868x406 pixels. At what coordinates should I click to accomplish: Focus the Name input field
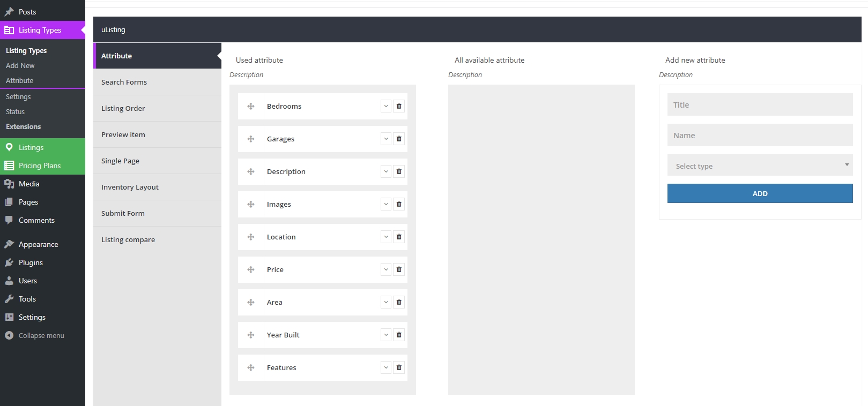click(760, 136)
